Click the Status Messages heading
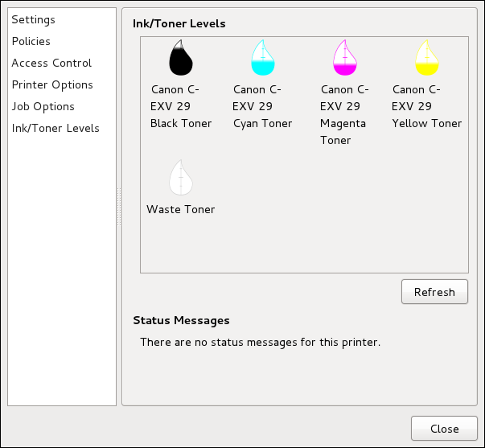The height and width of the screenshot is (448, 485). [x=181, y=320]
